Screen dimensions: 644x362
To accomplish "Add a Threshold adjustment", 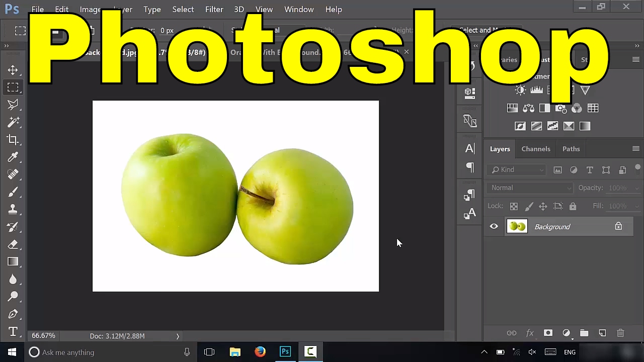I will pyautogui.click(x=552, y=126).
